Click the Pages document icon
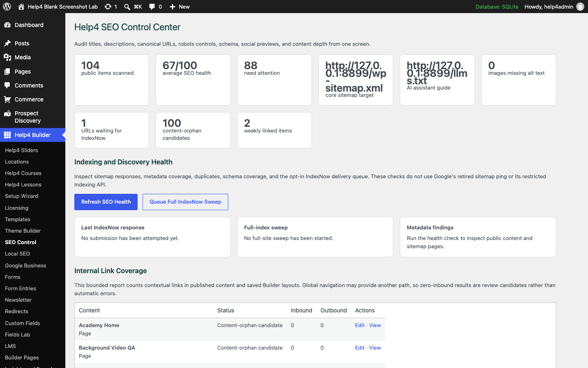This screenshot has width=588, height=368. coord(7,72)
